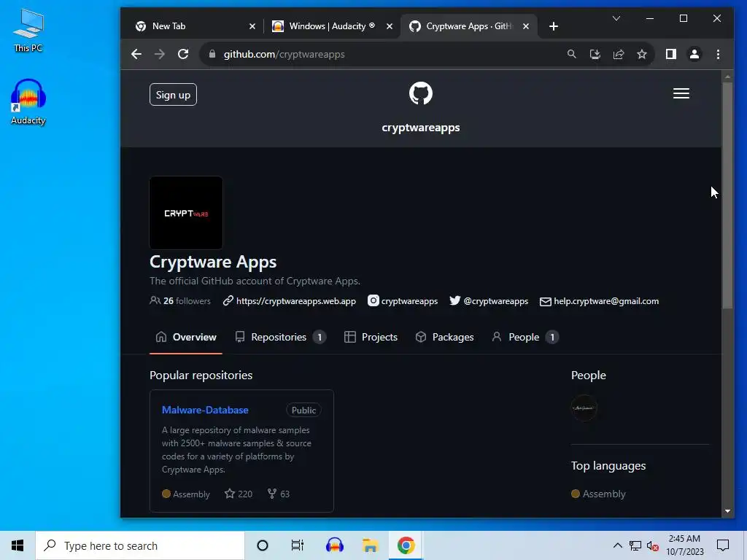Viewport: 747px width, 560px height.
Task: Click the scrollbar down arrow
Action: click(x=727, y=511)
